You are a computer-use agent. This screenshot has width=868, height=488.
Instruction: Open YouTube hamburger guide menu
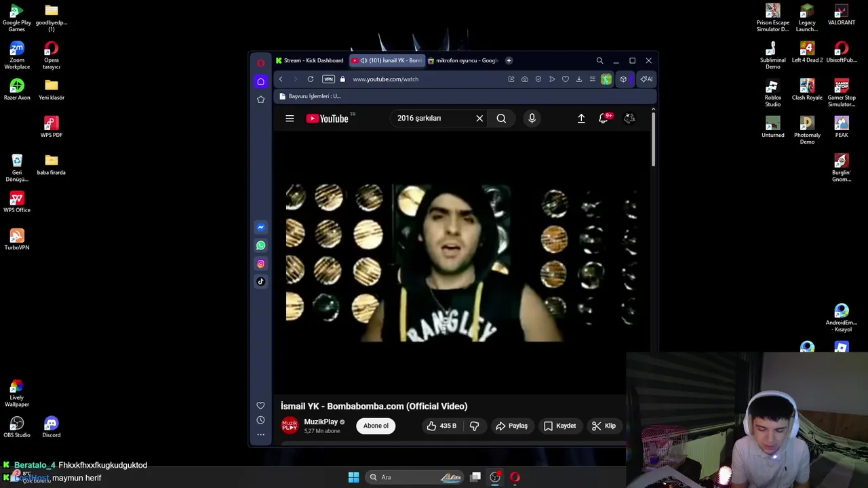click(x=290, y=119)
